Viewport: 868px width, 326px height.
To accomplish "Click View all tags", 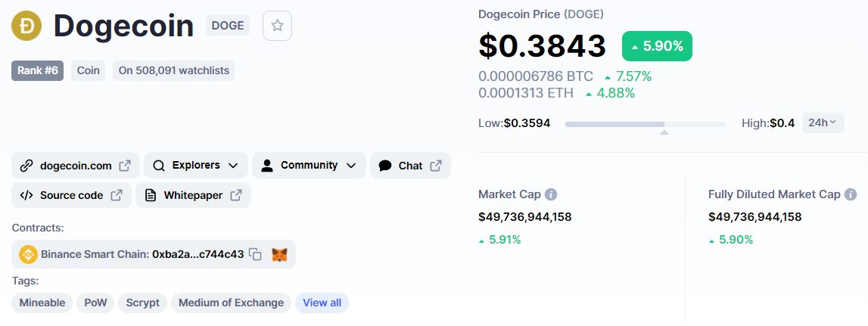I will [x=322, y=303].
